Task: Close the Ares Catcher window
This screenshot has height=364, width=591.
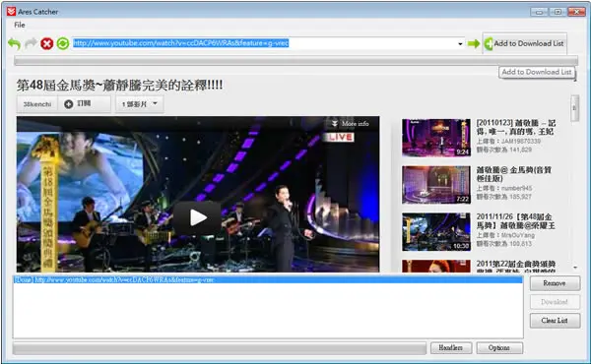Action: 576,12
